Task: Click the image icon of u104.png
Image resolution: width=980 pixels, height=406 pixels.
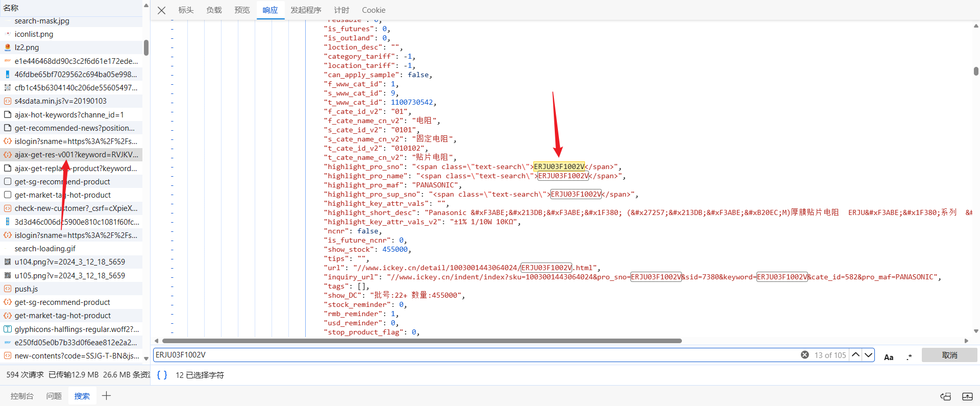Action: click(8, 262)
